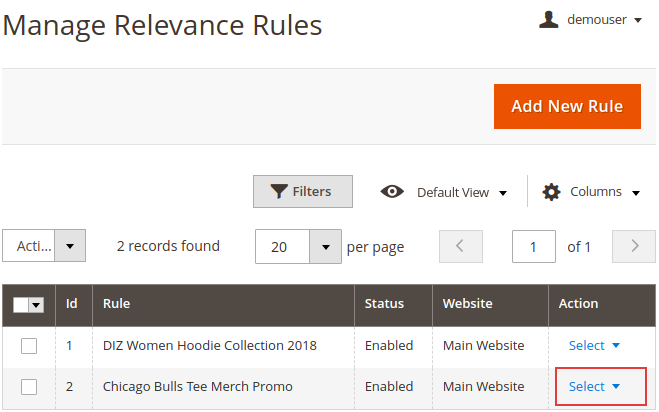Click the gear icon for Columns
Viewport: 659px width, 412px height.
point(551,192)
